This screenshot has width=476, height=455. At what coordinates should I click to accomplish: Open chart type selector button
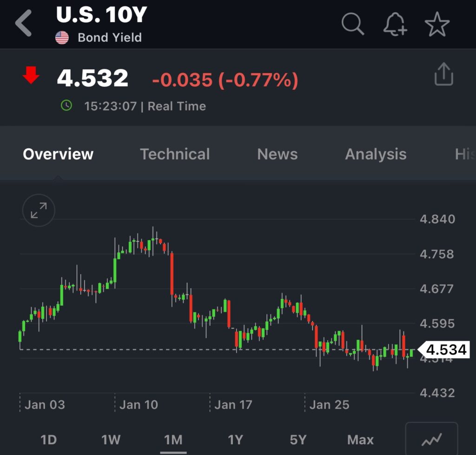click(x=431, y=439)
